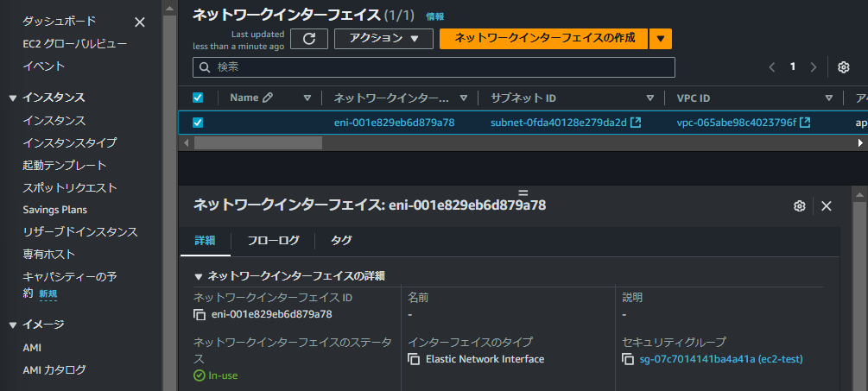Click the table horizontal scrollbar thumb
Image resolution: width=868 pixels, height=391 pixels.
click(x=257, y=143)
